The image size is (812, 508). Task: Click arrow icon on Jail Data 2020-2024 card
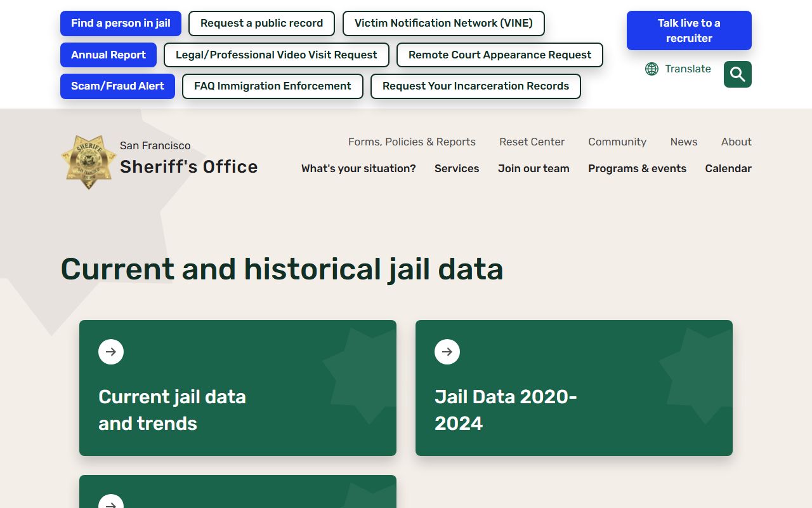point(447,352)
